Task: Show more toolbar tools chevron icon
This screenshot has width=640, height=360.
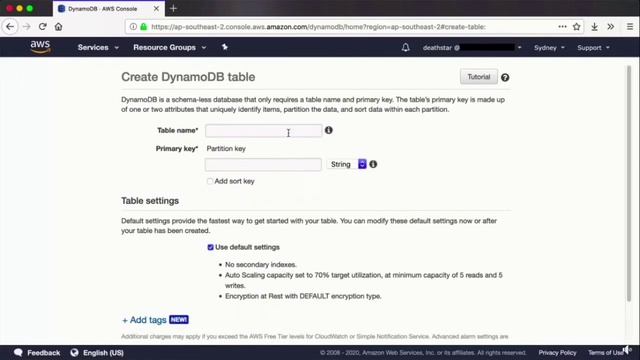Action: (611, 27)
